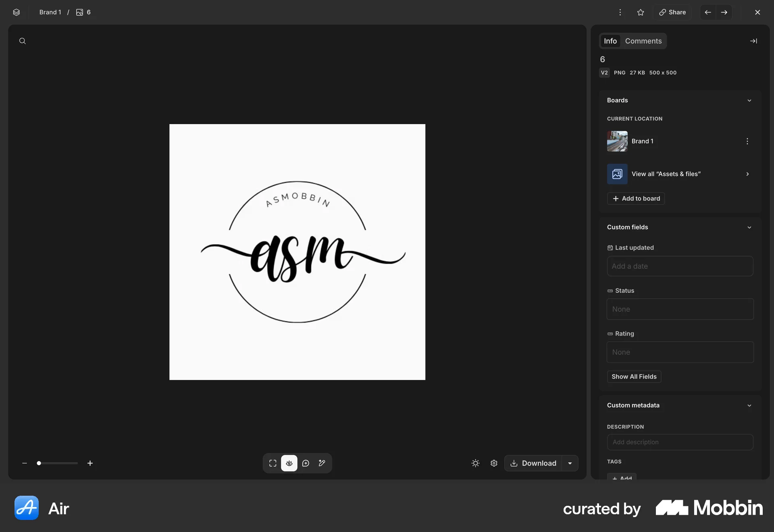Click the Assets & files chevron
This screenshot has height=532, width=774.
(747, 174)
